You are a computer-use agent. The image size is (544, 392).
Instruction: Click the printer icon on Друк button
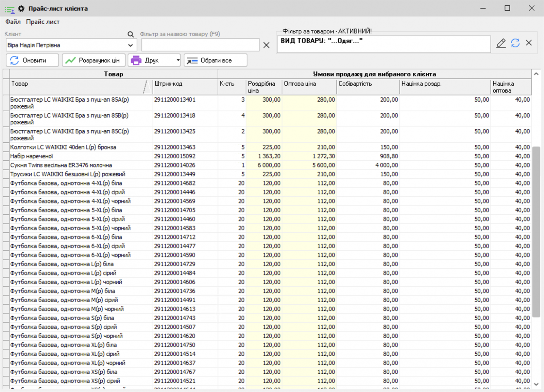tap(137, 60)
